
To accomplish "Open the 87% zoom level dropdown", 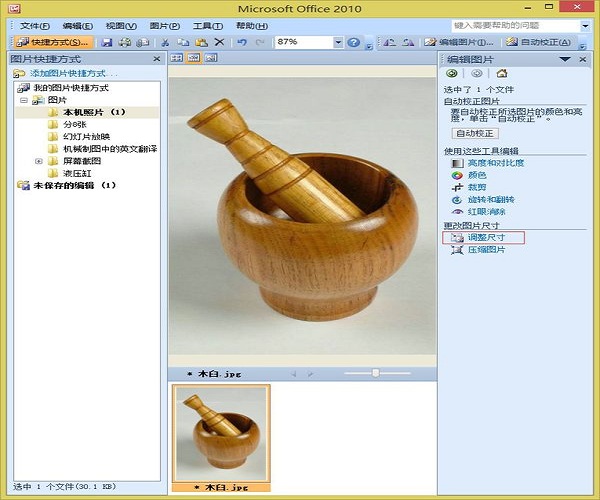I will pos(337,42).
